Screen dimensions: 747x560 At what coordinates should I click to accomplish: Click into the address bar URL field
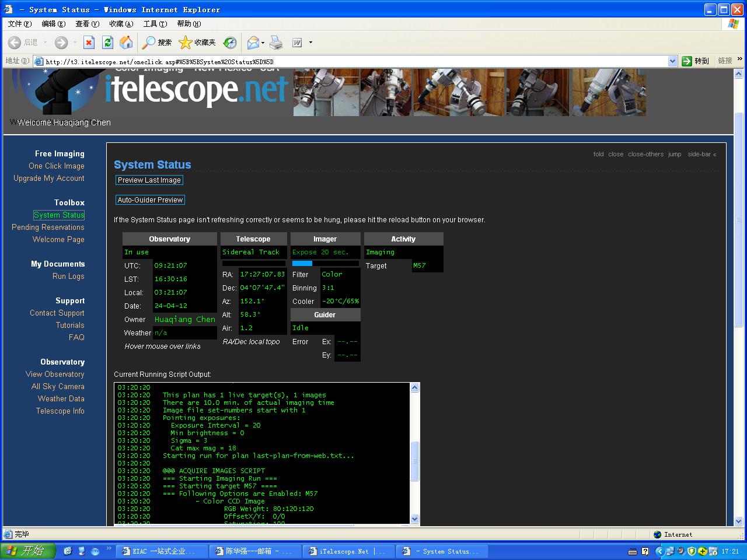pyautogui.click(x=350, y=61)
